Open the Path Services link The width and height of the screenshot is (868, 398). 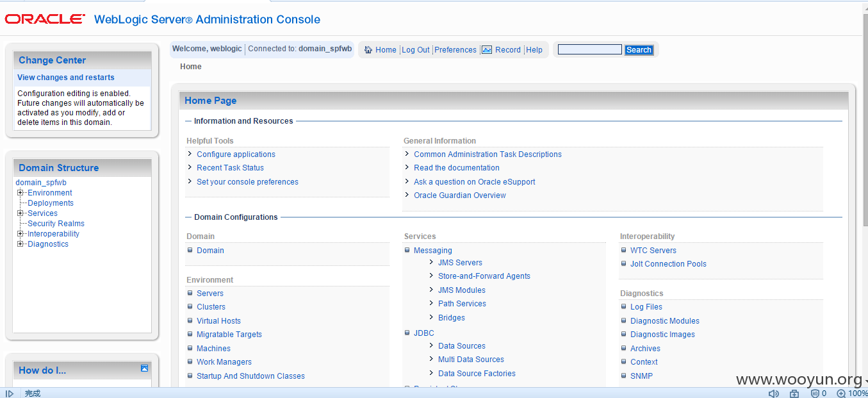click(x=462, y=304)
